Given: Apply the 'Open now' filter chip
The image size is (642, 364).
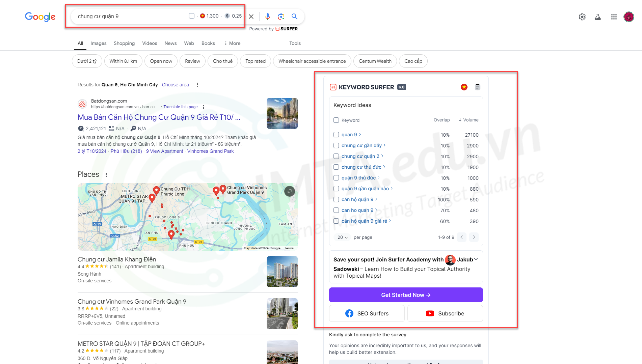Looking at the screenshot, I should tap(161, 61).
